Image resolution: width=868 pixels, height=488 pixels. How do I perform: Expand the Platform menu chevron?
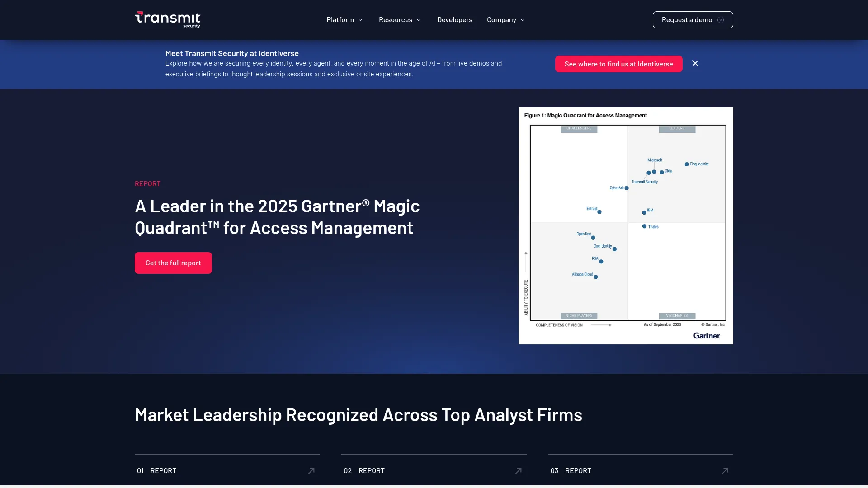coord(360,20)
